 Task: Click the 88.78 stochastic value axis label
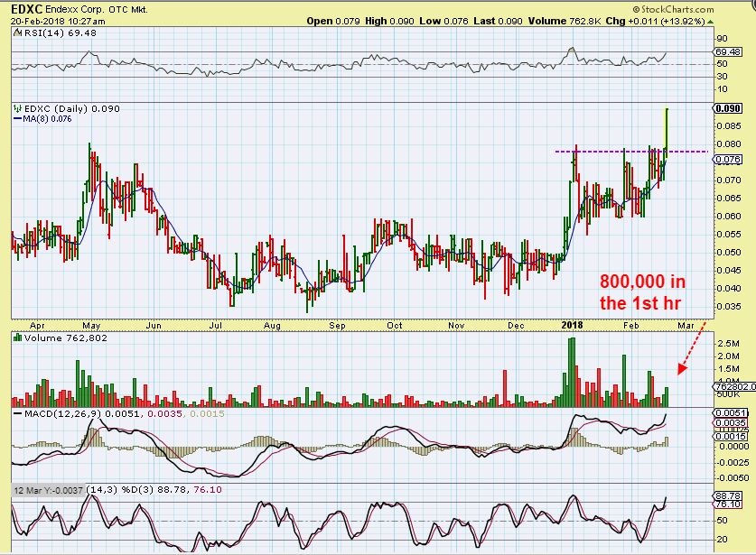[x=728, y=496]
